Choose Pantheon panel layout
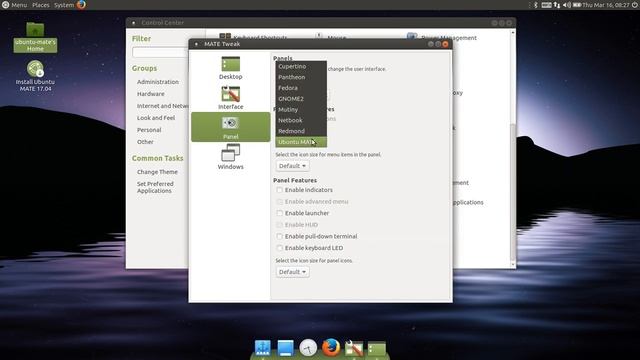This screenshot has height=360, width=640. pyautogui.click(x=301, y=77)
